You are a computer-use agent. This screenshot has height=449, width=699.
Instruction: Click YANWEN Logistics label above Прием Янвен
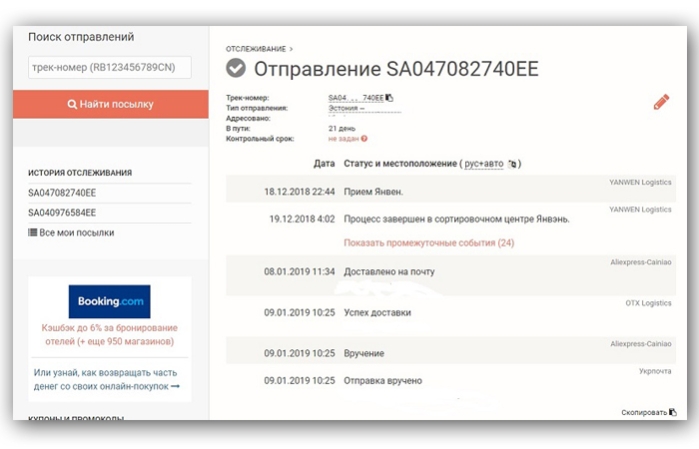640,182
